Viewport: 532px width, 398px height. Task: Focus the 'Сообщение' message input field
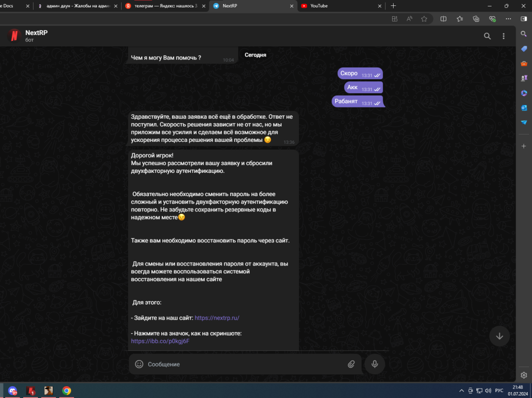245,364
